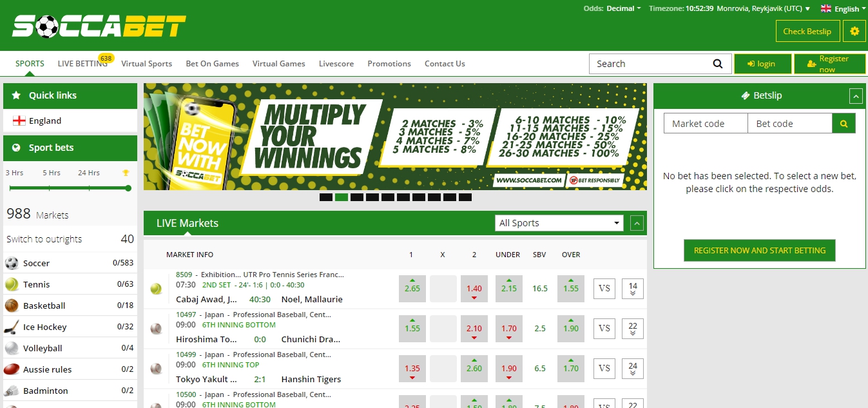Open the English language dropdown

pos(849,9)
